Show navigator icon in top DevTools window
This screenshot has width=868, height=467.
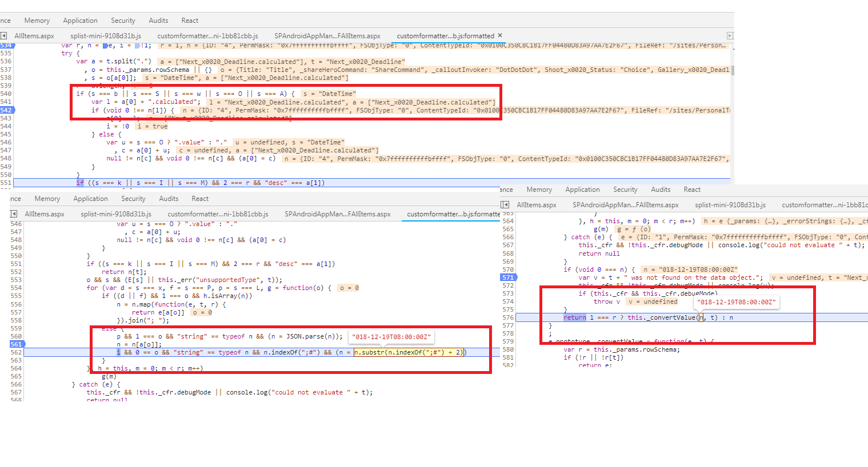(3, 35)
